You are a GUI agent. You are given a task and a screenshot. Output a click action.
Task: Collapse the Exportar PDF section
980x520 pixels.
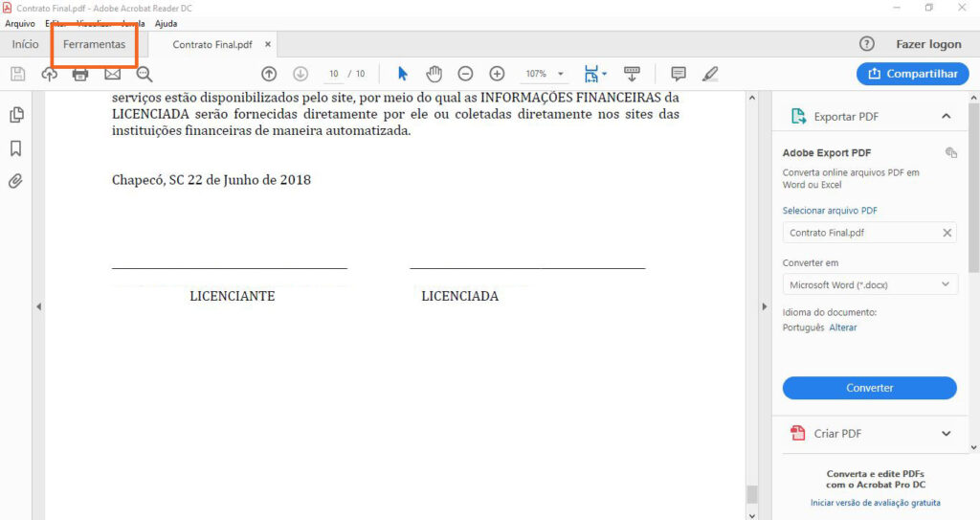tap(946, 116)
